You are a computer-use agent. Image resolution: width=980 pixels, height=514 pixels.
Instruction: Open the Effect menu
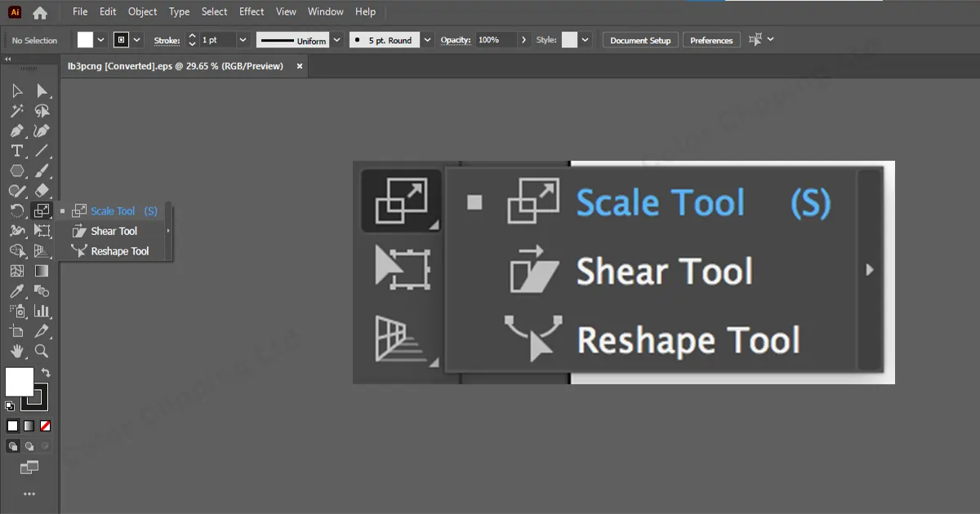[252, 11]
